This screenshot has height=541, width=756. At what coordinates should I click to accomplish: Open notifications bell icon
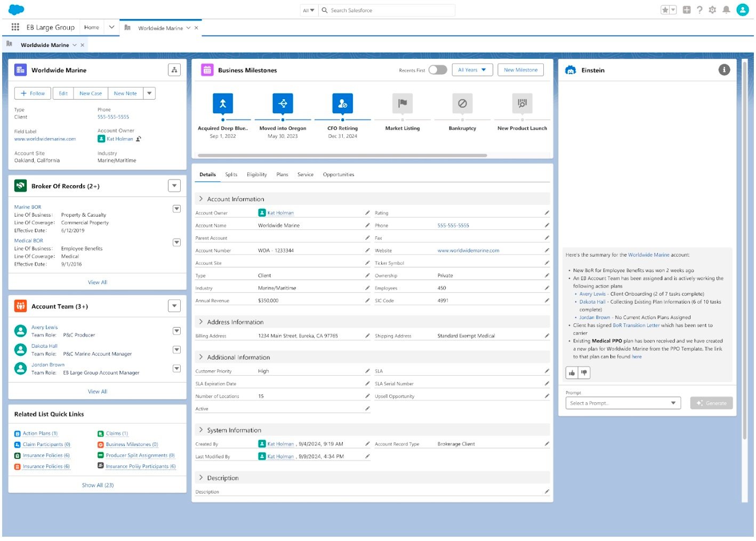click(x=726, y=10)
